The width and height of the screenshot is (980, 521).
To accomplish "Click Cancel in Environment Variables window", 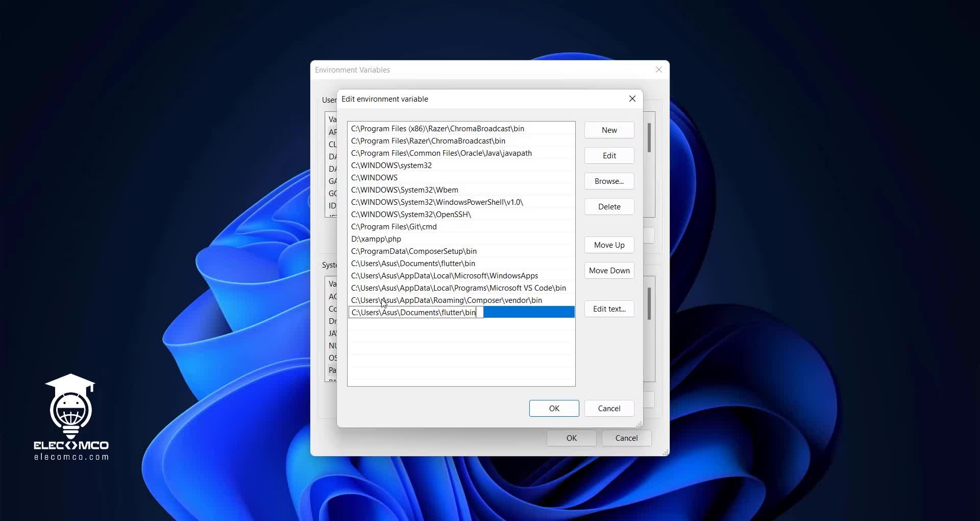I will [x=626, y=438].
